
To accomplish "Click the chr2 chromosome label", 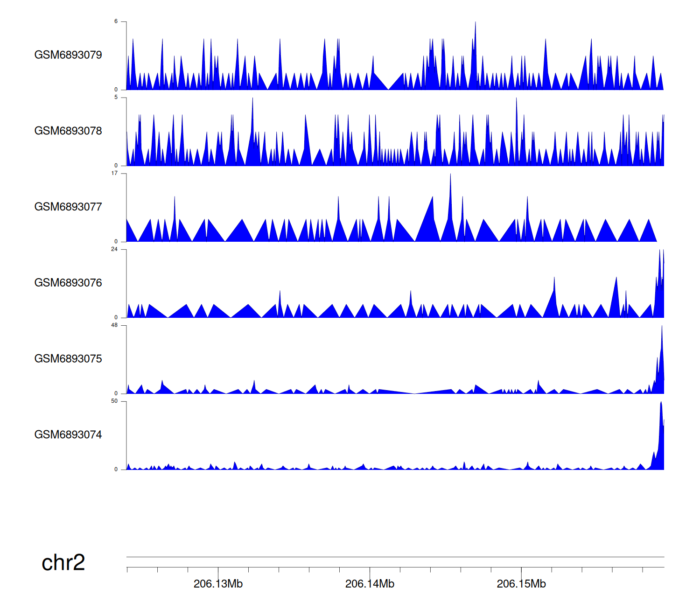I will (x=63, y=563).
